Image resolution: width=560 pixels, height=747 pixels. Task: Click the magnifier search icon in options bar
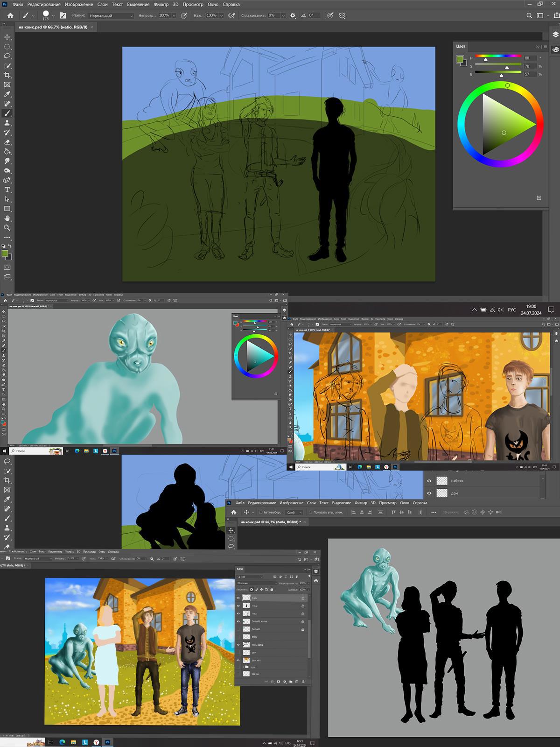[x=529, y=15]
